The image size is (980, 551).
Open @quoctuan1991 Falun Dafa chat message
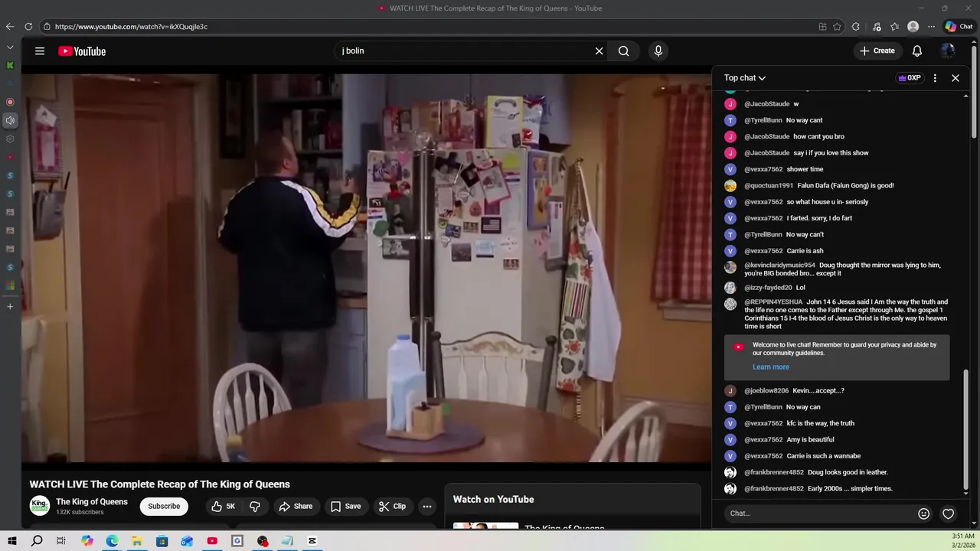click(837, 185)
